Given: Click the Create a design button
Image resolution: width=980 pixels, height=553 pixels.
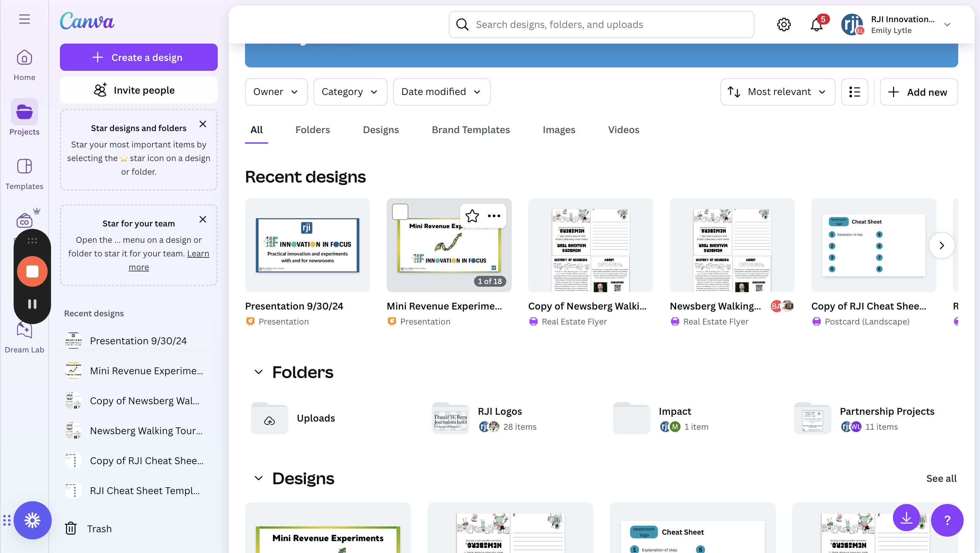Looking at the screenshot, I should tap(138, 57).
